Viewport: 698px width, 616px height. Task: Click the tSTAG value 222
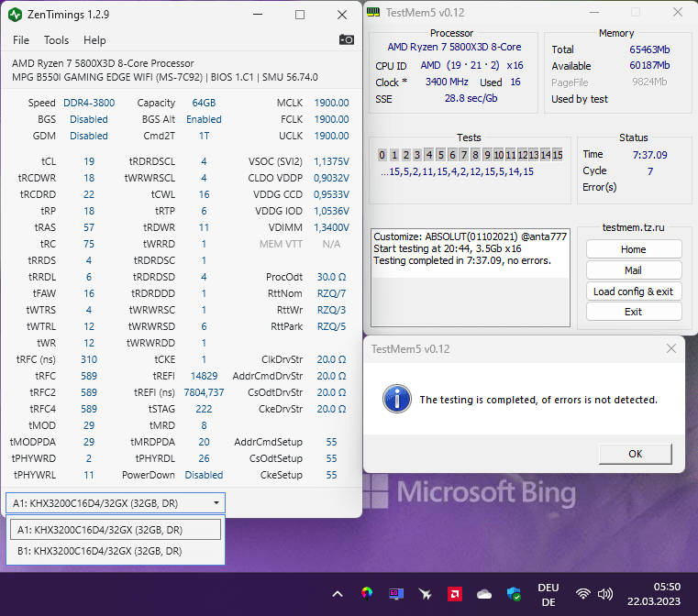point(204,409)
